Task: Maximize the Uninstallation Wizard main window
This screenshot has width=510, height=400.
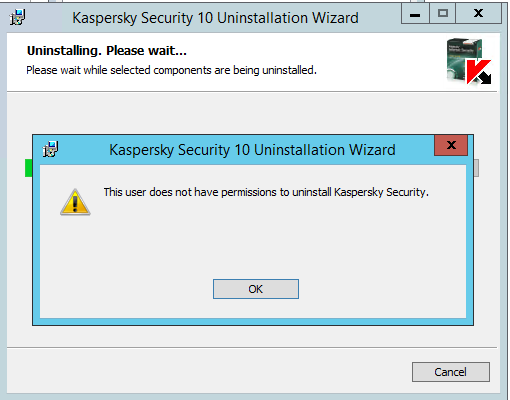Action: coord(442,14)
